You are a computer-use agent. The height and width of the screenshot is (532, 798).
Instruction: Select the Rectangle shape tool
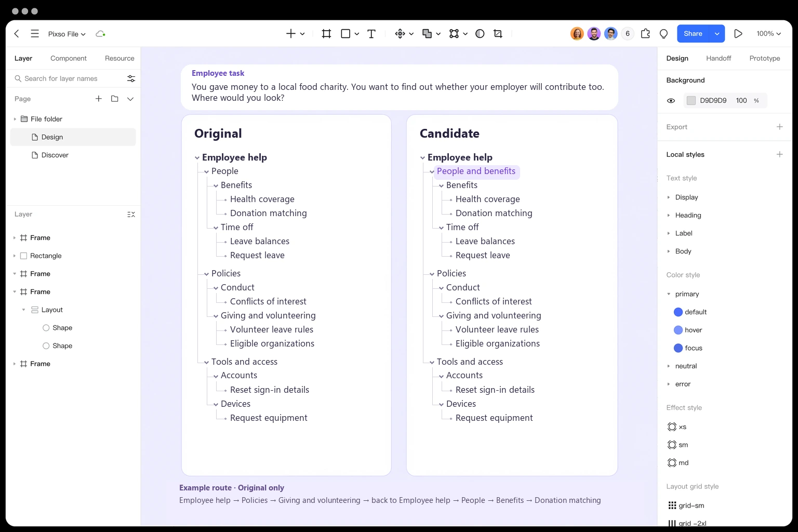pos(345,34)
